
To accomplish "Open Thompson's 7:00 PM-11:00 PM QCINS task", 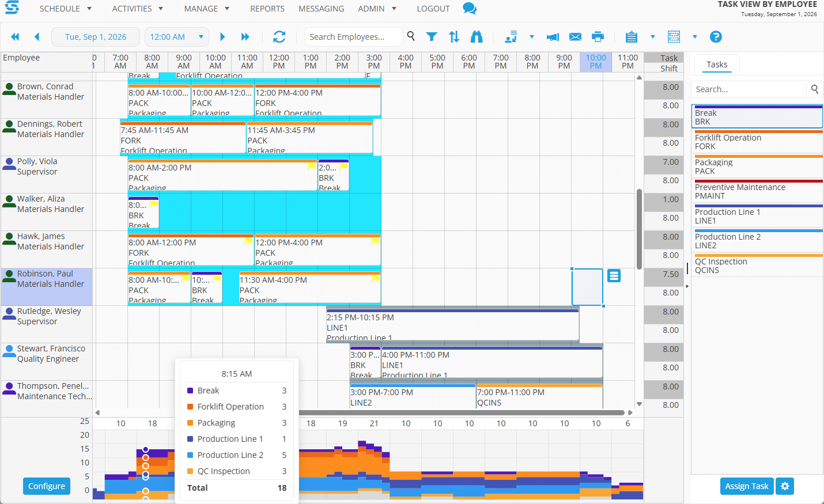I will 539,396.
